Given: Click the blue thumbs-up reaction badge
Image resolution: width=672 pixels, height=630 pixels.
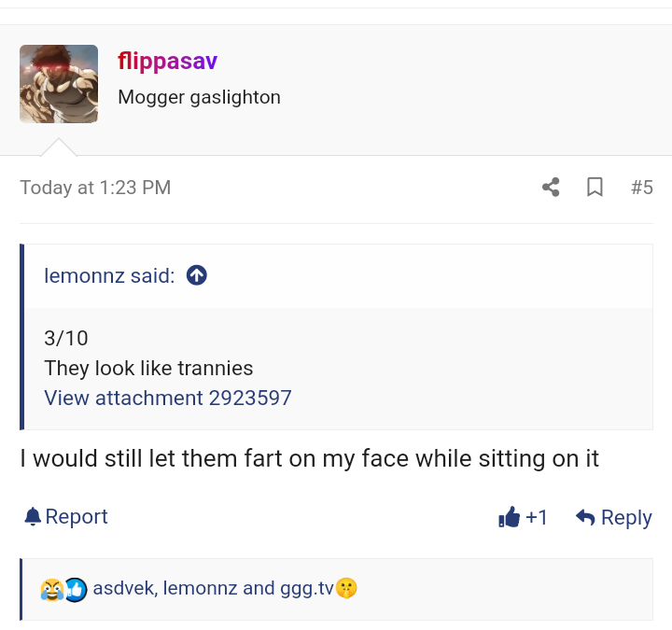Looking at the screenshot, I should click(x=76, y=589).
